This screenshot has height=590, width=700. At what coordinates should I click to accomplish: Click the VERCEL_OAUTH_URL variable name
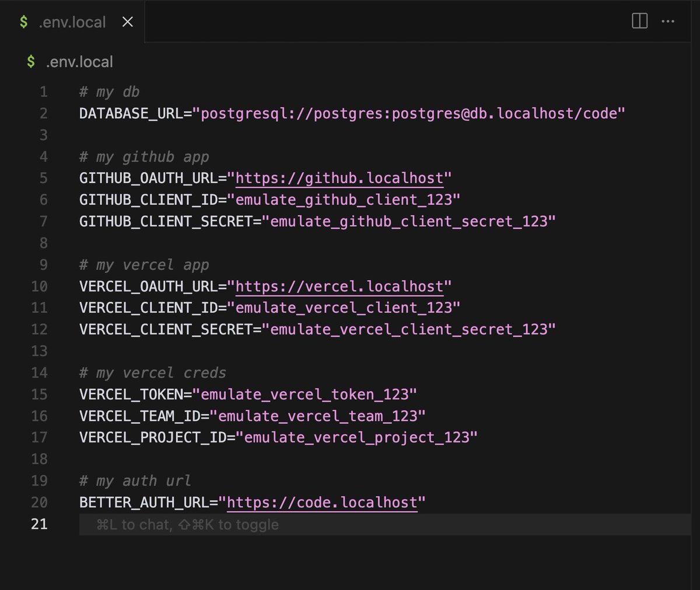149,287
